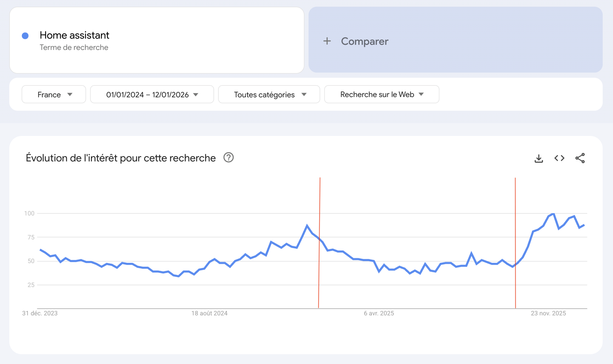Click the 18 août 2024 axis label
613x364 pixels.
click(x=209, y=313)
